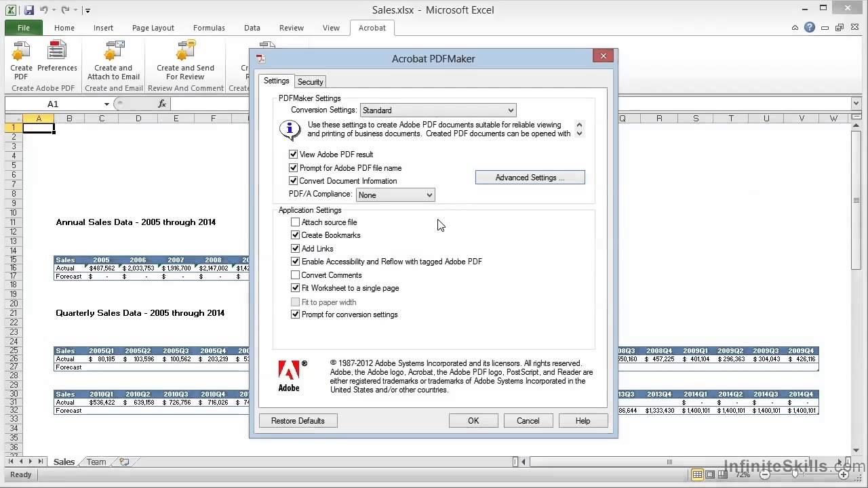This screenshot has width=868, height=488.
Task: Go to first sheet navigation arrow
Action: pos(10,462)
